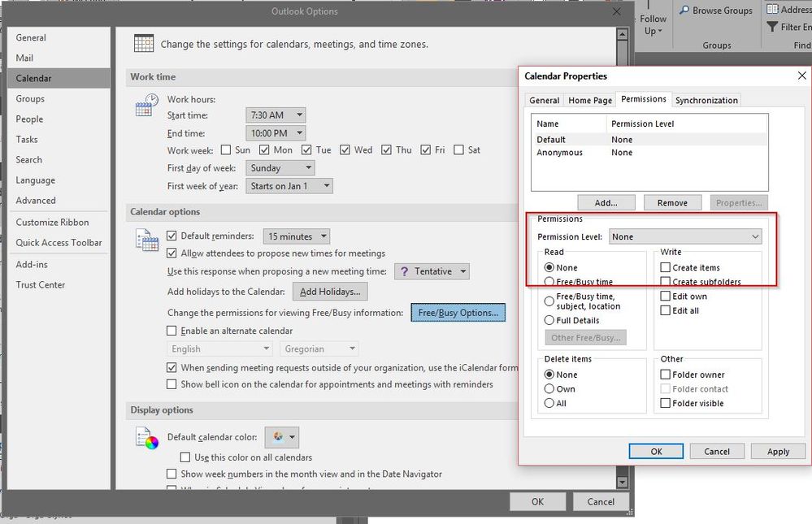Select None under Delete items

coord(549,374)
